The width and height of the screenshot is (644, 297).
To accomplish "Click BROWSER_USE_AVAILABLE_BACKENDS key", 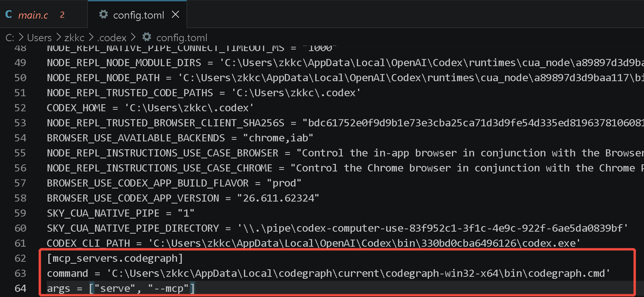I will tap(136, 138).
